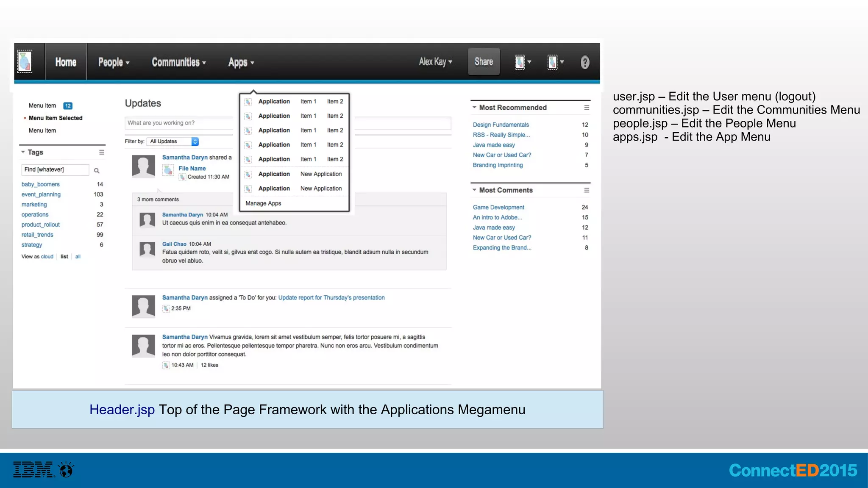
Task: Click 12 likes on last post
Action: (x=209, y=365)
